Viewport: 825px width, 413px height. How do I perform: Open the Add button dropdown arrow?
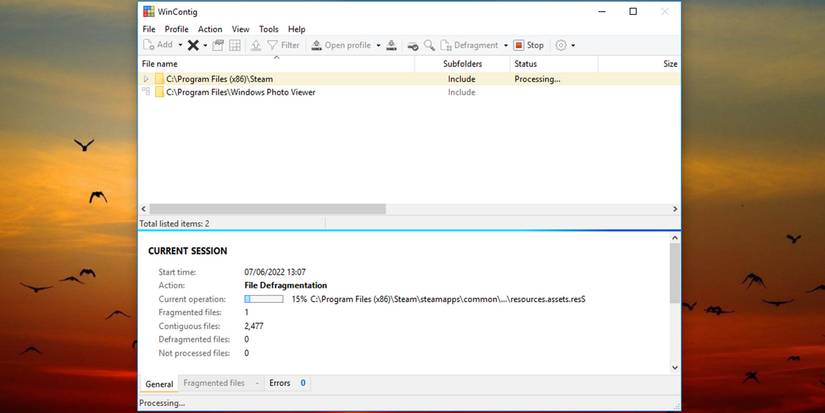(x=180, y=45)
